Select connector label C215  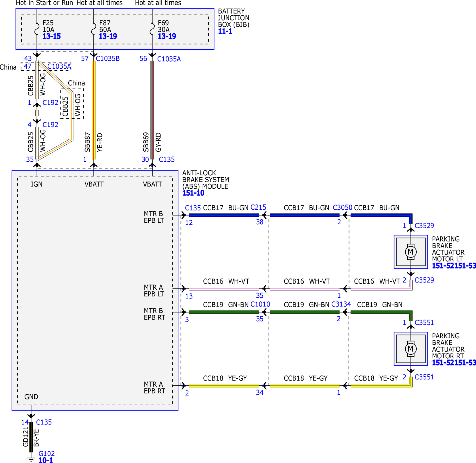coord(258,207)
